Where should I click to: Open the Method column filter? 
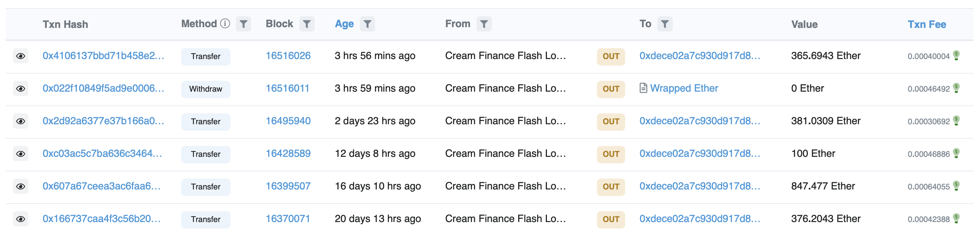244,24
